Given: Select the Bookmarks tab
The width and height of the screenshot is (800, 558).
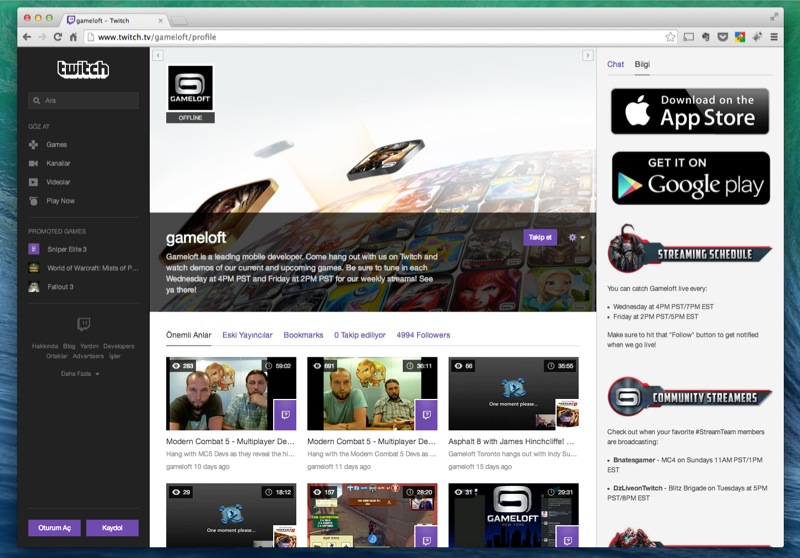Looking at the screenshot, I should [x=303, y=335].
